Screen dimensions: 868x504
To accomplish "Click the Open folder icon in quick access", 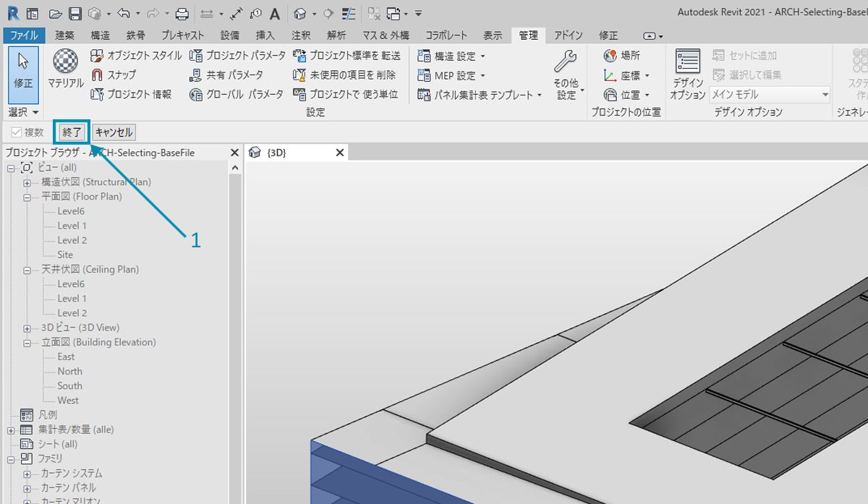I will (55, 14).
